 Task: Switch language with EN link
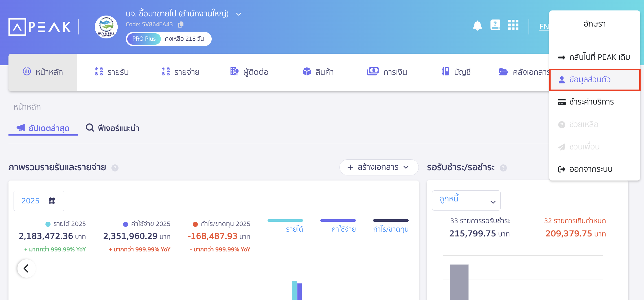544,27
